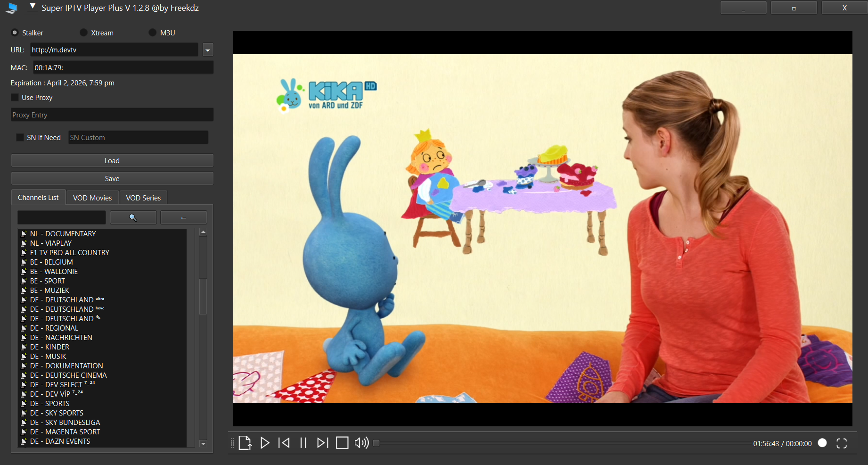Skip to previous channel

pyautogui.click(x=284, y=443)
